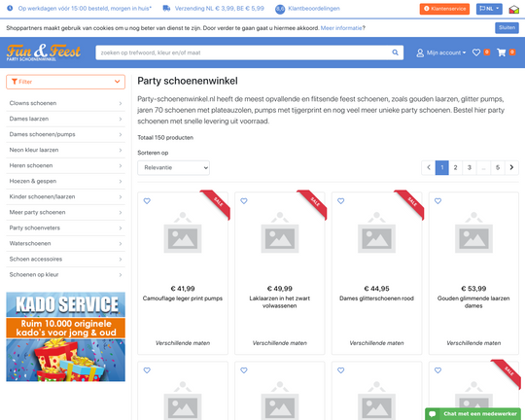Viewport: 525px width, 420px height.
Task: Click the envelope icon at top right
Action: [x=514, y=9]
